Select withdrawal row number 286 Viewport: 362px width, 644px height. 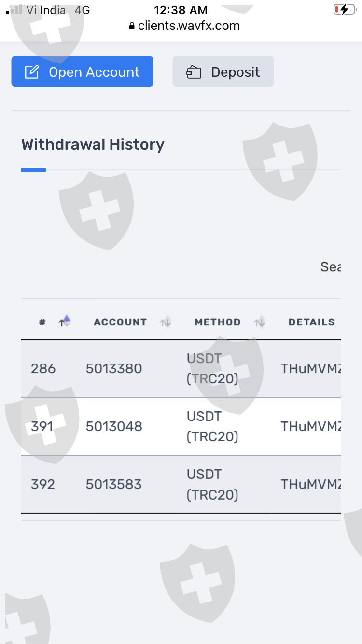click(x=43, y=369)
